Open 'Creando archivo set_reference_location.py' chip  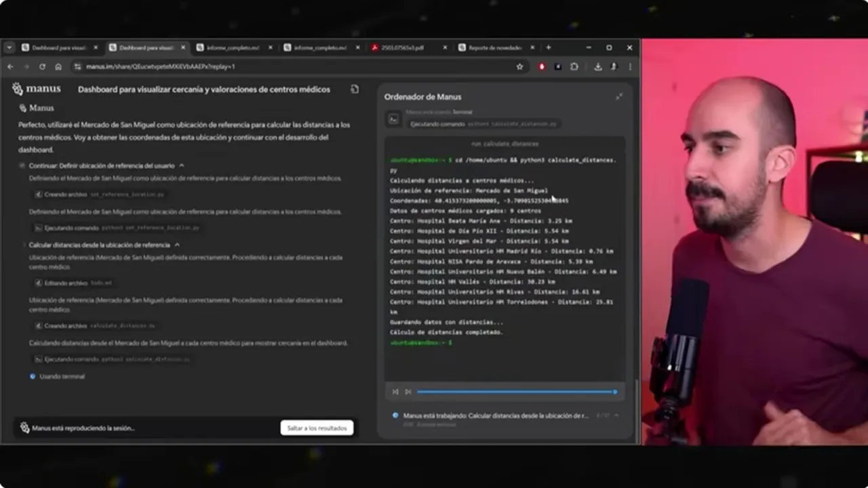coord(100,195)
